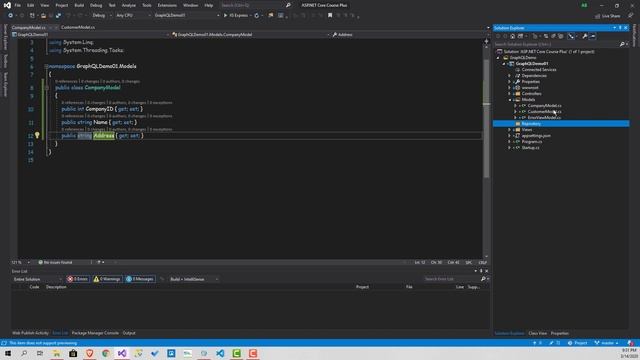This screenshot has width=640, height=360.
Task: Select Connected Services node
Action: coord(538,70)
